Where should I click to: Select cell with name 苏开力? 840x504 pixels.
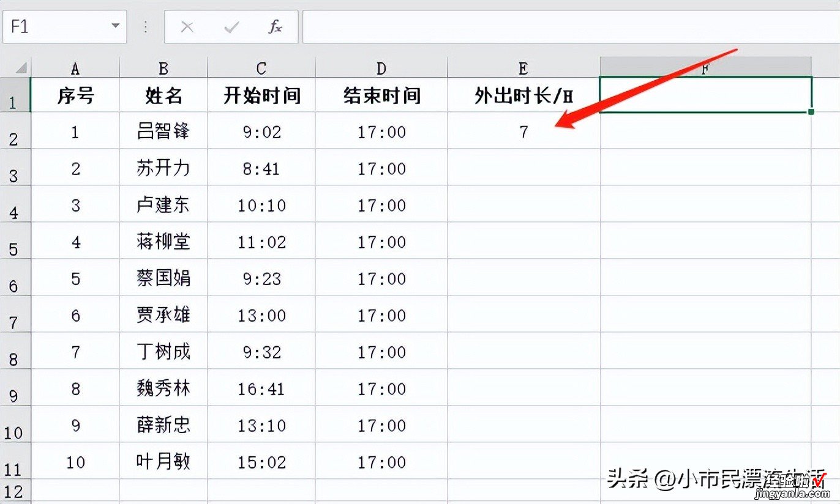click(163, 168)
